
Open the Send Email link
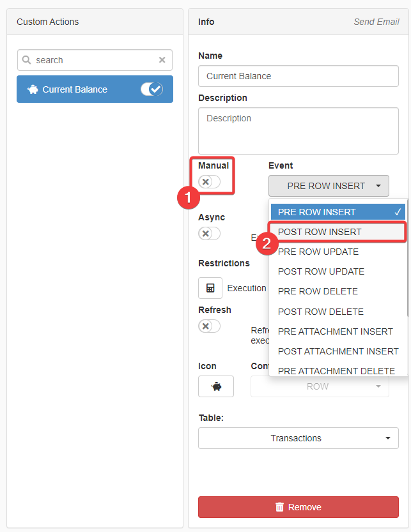376,22
